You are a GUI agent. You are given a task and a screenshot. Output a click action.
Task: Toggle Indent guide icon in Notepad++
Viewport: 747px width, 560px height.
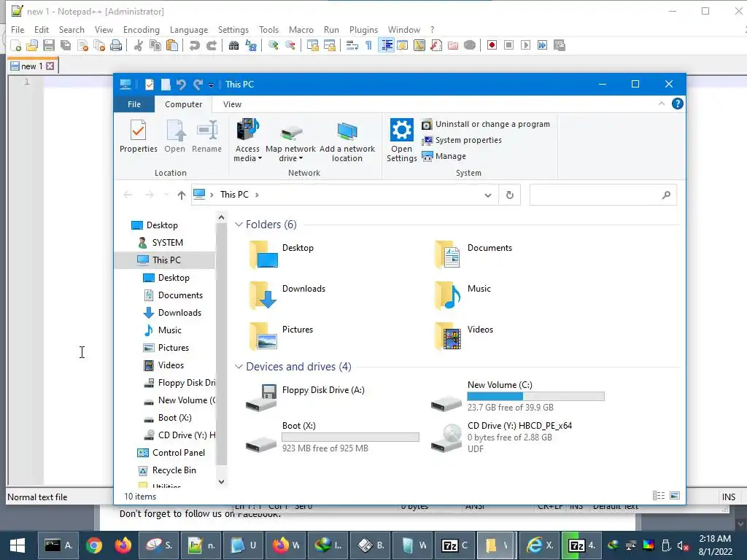[387, 45]
